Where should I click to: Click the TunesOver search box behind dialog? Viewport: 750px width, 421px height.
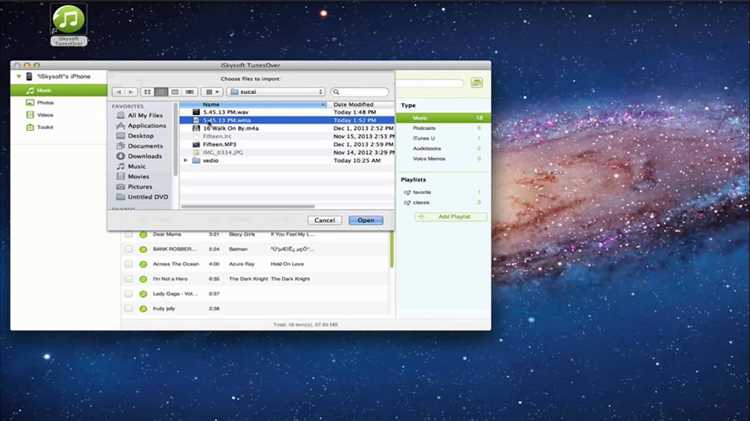click(430, 83)
